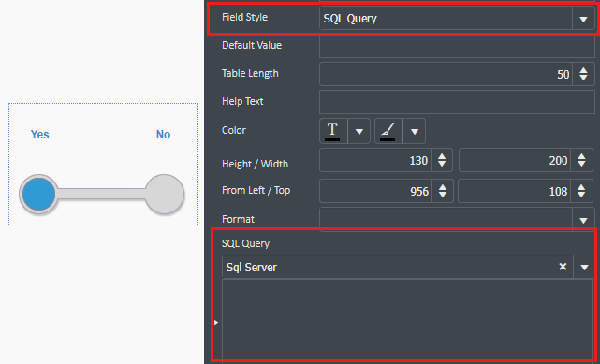Adjust the Table Length stepper arrows
The width and height of the screenshot is (600, 364).
click(583, 74)
